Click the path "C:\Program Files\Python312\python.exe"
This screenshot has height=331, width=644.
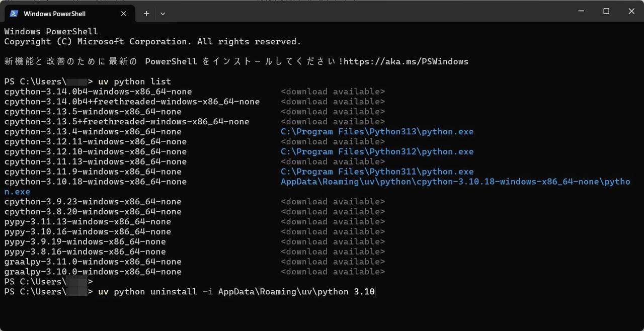click(377, 151)
